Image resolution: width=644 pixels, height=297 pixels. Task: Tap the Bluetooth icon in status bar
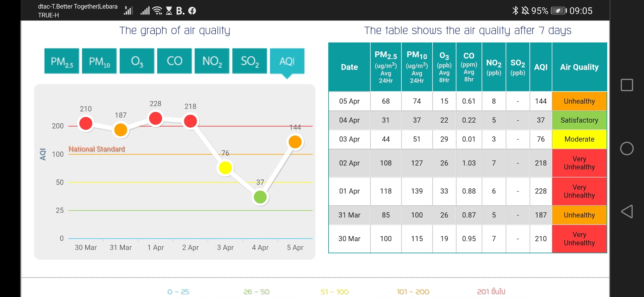click(515, 11)
